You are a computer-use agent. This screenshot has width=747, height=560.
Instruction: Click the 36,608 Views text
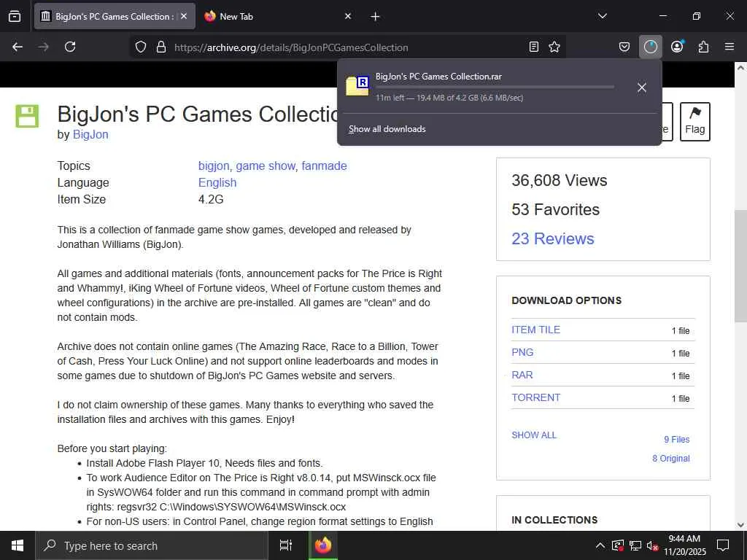coord(560,181)
